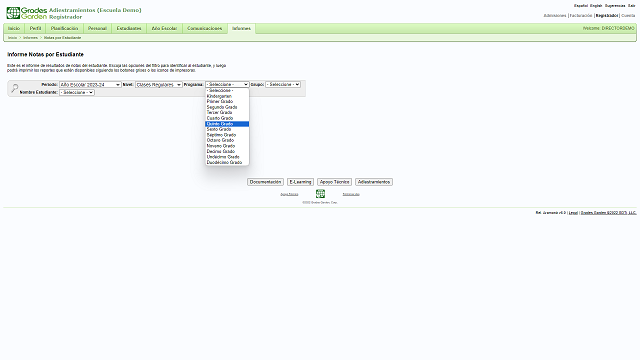
Task: Switch language to Español
Action: tap(581, 6)
